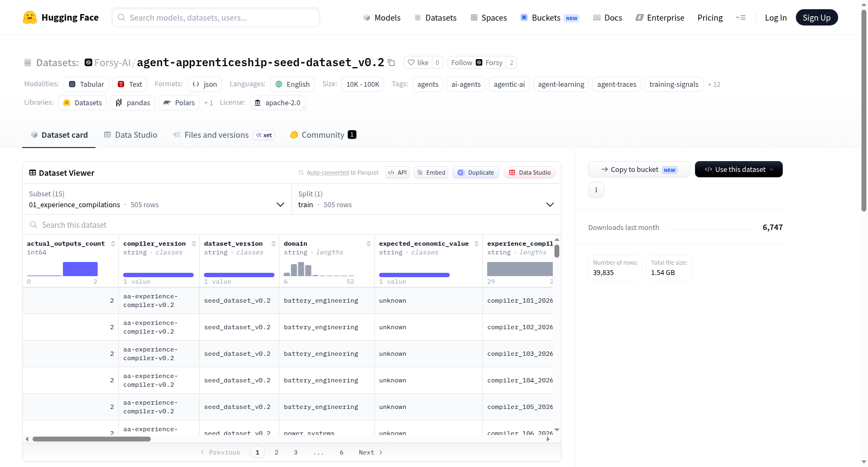Click the xet storage badge
This screenshot has height=467, width=868.
(264, 135)
